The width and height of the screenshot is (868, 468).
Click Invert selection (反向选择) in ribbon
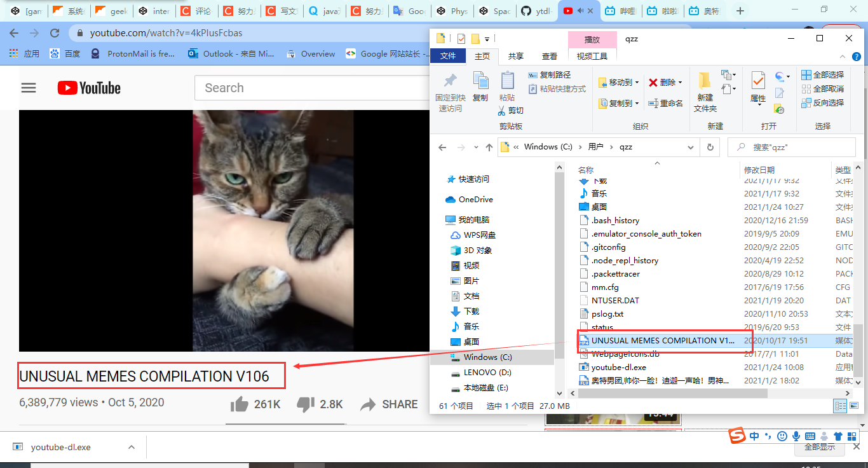tap(823, 103)
